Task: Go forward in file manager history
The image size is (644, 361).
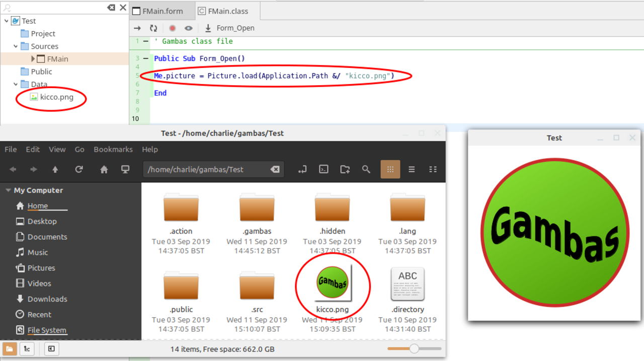Action: pos(34,170)
